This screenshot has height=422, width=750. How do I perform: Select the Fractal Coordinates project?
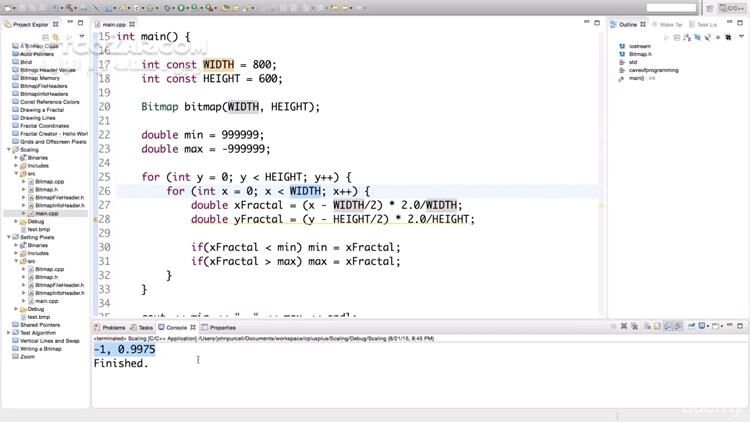(45, 125)
